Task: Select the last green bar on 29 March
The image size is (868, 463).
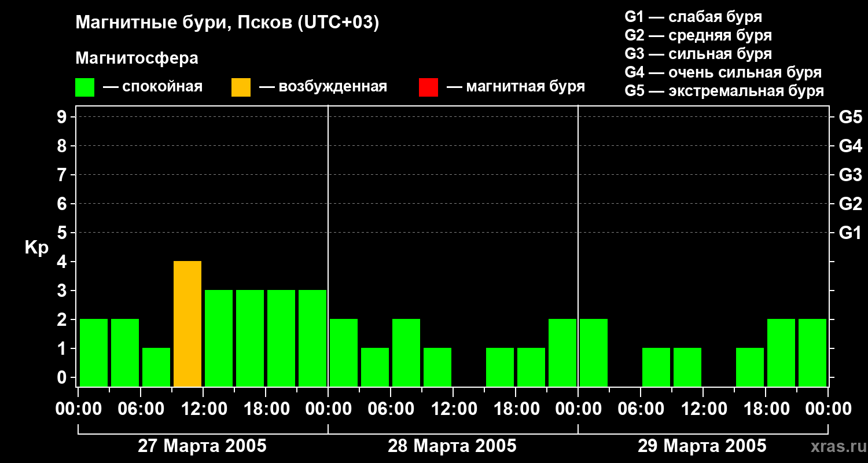Action: [x=812, y=352]
